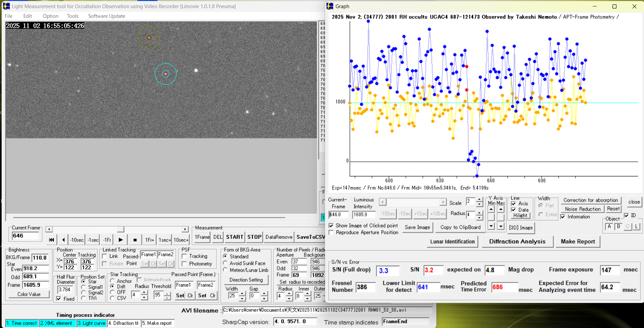Select object A button in Graph

609,227
